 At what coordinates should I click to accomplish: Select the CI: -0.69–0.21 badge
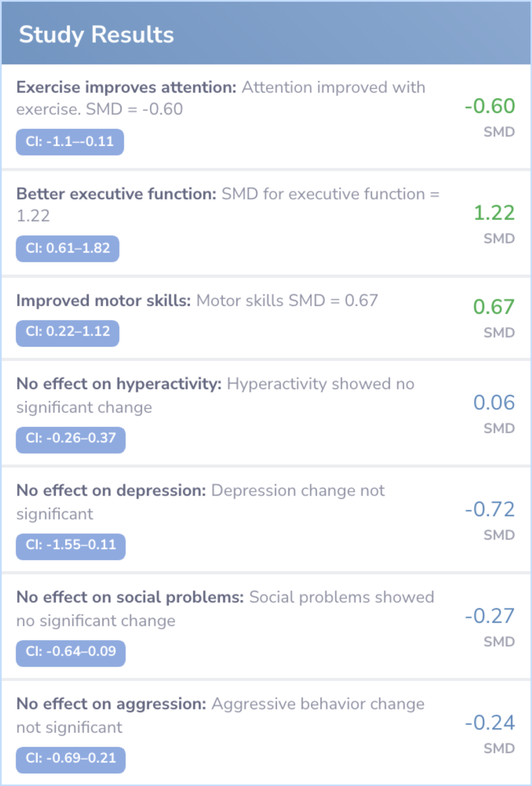click(x=70, y=758)
